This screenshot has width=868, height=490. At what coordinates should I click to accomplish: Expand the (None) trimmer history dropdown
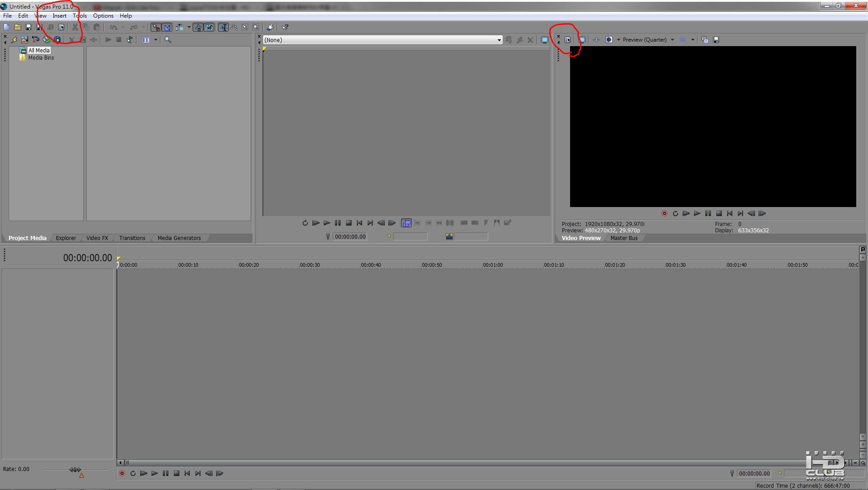point(499,40)
